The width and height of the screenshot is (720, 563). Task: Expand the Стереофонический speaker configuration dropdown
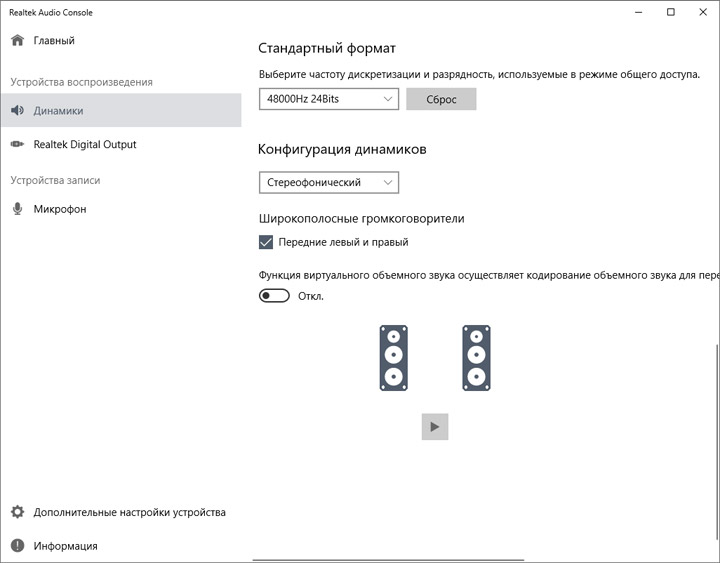(328, 183)
